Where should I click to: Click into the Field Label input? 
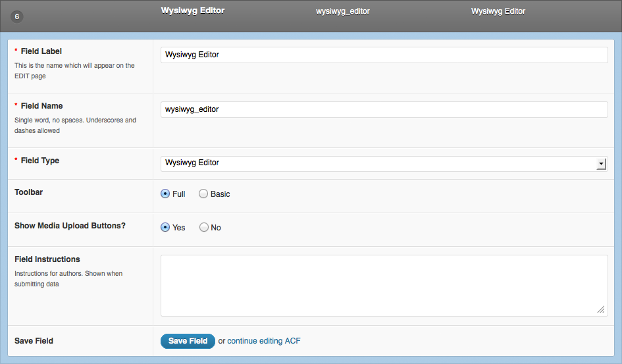[384, 55]
